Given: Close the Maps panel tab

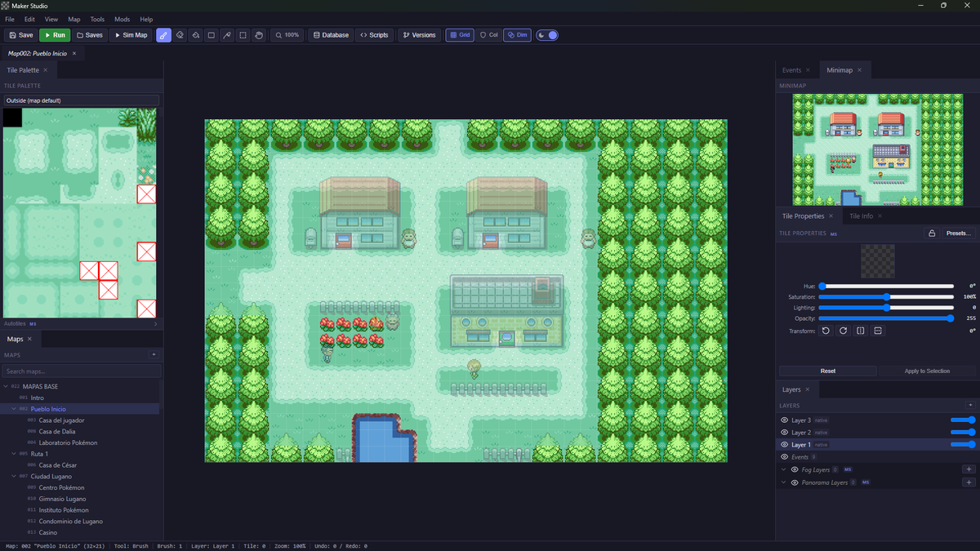Looking at the screenshot, I should coord(29,339).
